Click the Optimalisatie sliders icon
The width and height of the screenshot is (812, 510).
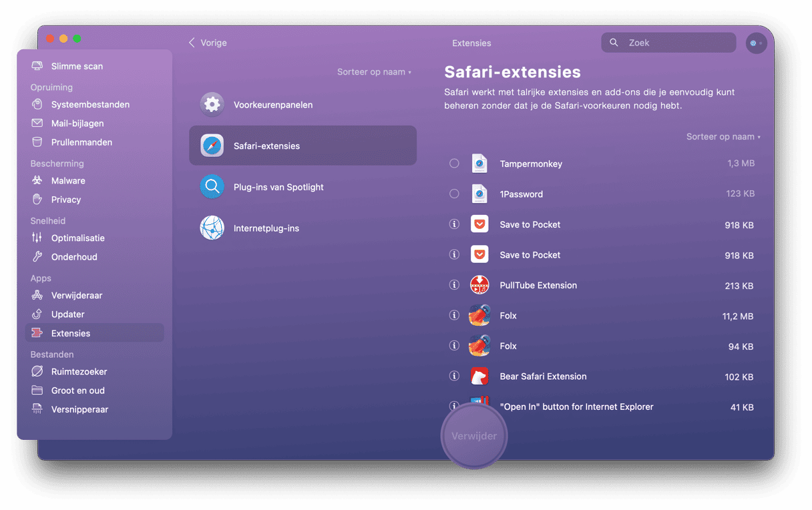(x=37, y=238)
